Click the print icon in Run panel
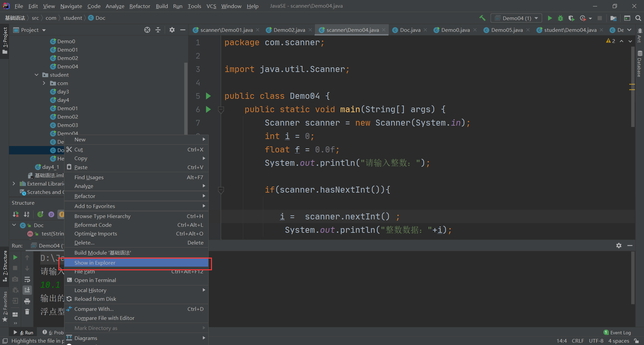Viewport: 644px width, 345px height. 27,301
